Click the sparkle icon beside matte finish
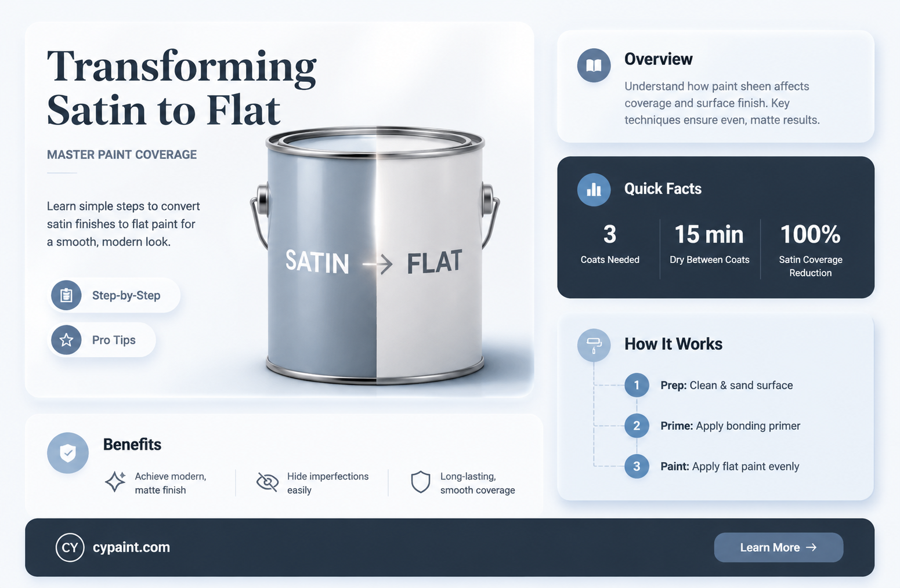Screen dimensions: 900x588 (115, 481)
